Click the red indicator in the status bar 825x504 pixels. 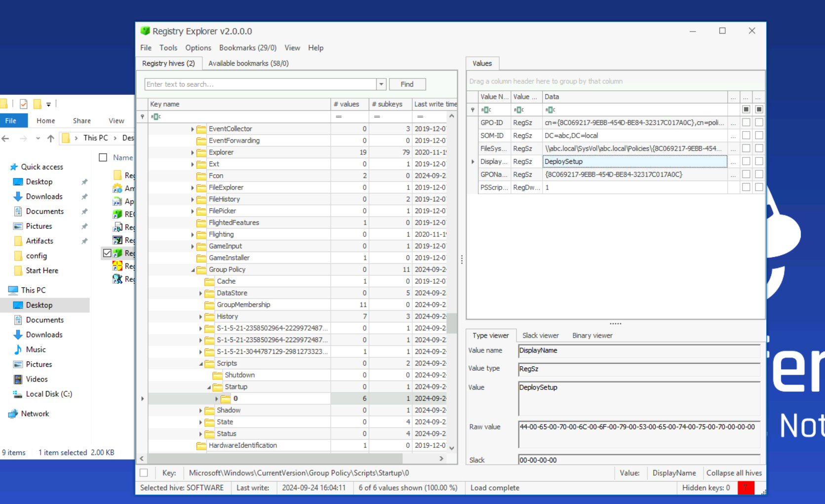pos(746,488)
